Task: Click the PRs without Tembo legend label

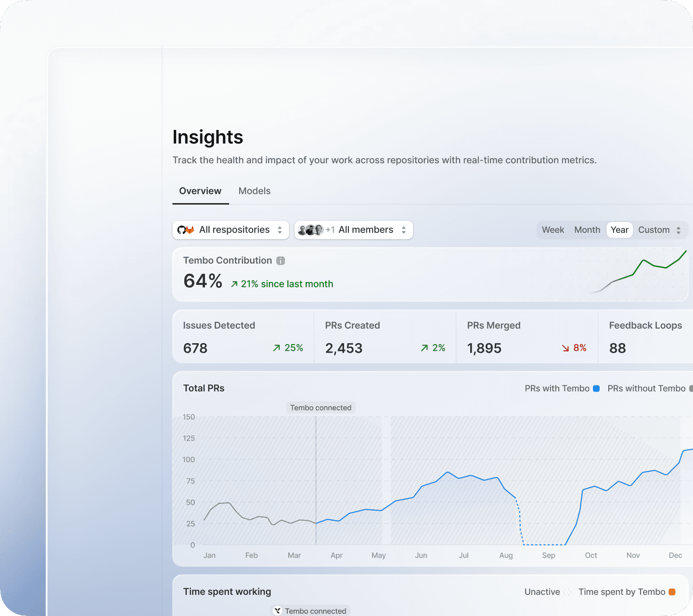Action: click(x=646, y=388)
